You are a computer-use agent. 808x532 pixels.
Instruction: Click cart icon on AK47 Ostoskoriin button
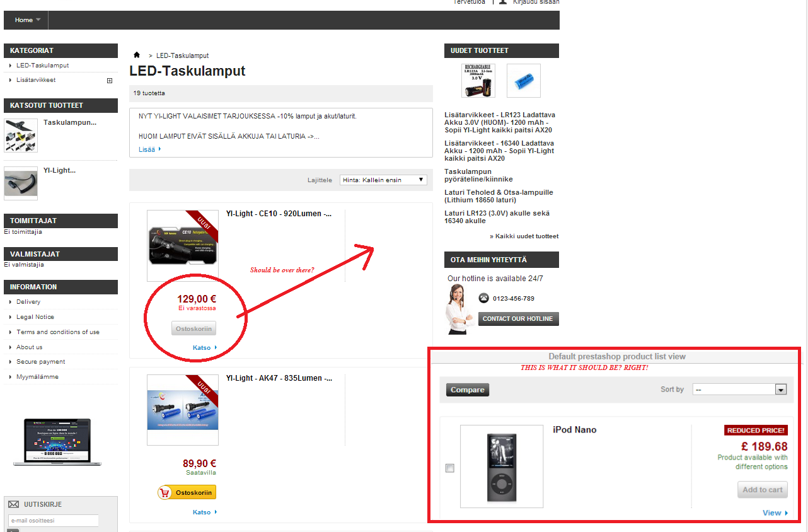[166, 492]
